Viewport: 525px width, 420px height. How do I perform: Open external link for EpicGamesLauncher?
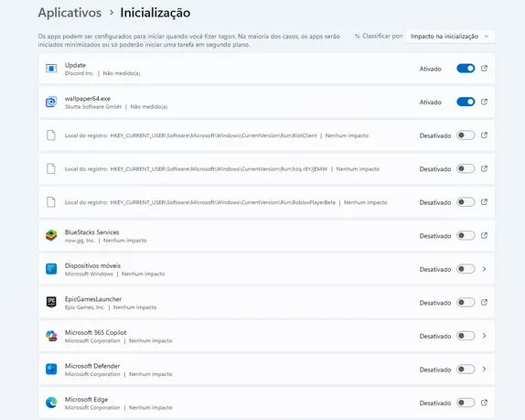click(x=484, y=303)
